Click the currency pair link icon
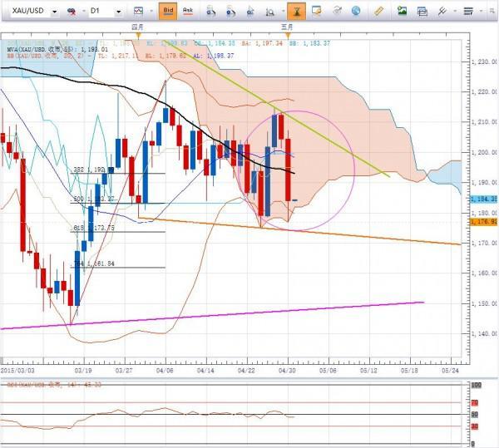 pyautogui.click(x=72, y=12)
